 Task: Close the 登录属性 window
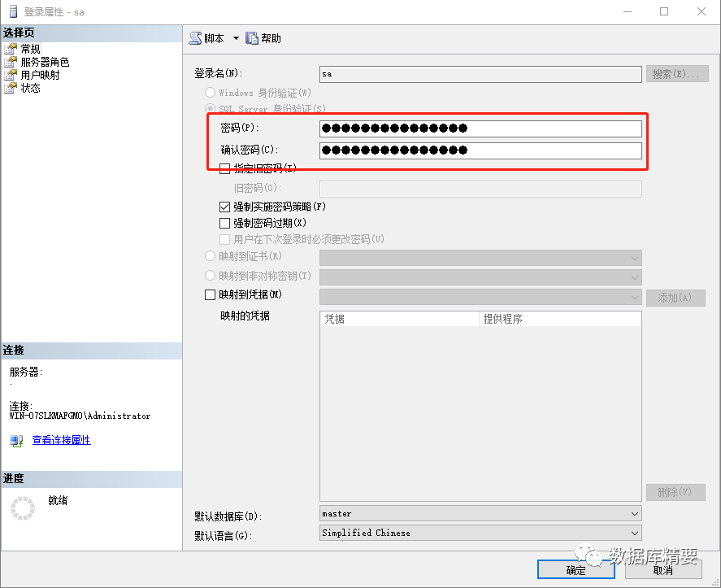point(701,11)
